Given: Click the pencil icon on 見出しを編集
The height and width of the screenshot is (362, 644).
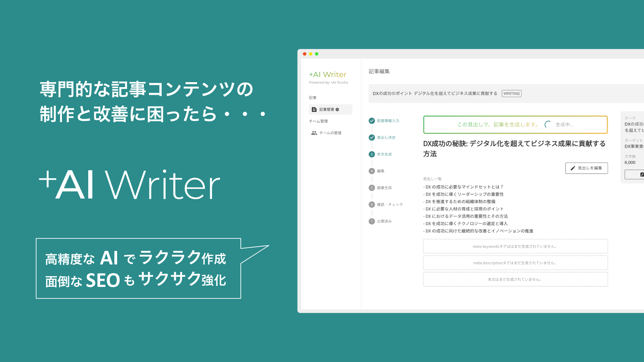Looking at the screenshot, I should 573,168.
